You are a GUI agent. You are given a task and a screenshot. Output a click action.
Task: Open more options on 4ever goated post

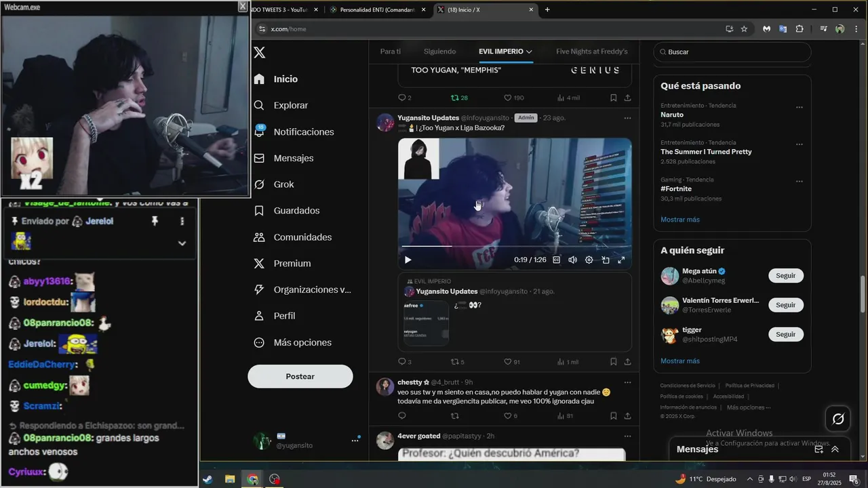(627, 436)
